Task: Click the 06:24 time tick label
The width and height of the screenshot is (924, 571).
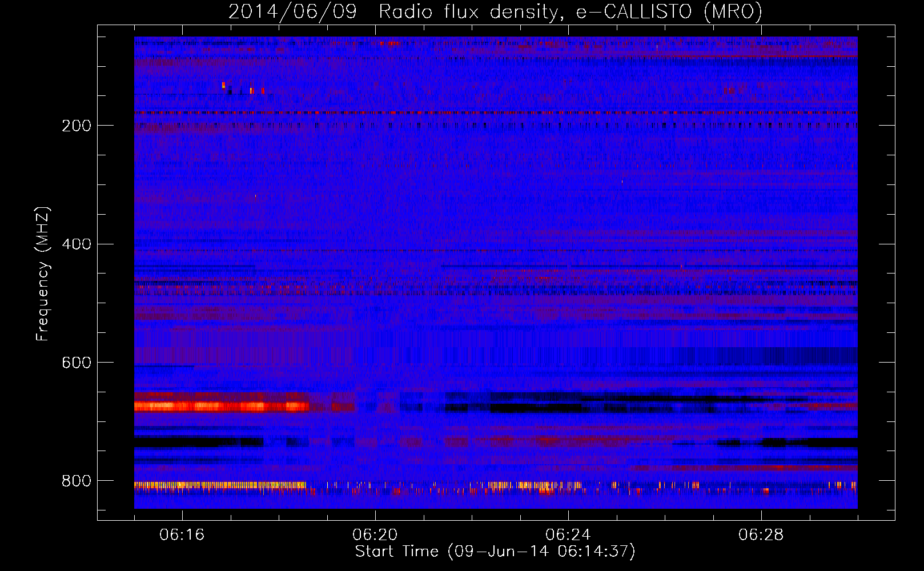Action: [x=568, y=535]
